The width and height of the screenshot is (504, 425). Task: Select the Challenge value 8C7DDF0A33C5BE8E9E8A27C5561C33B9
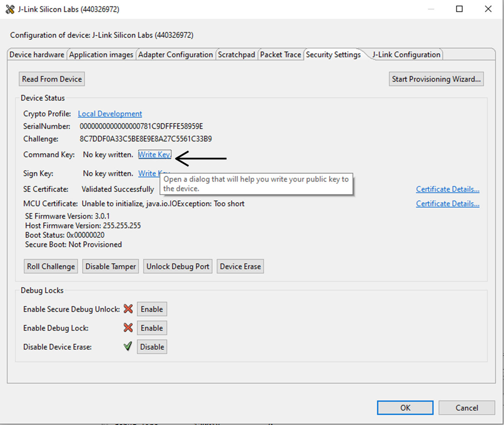(145, 139)
